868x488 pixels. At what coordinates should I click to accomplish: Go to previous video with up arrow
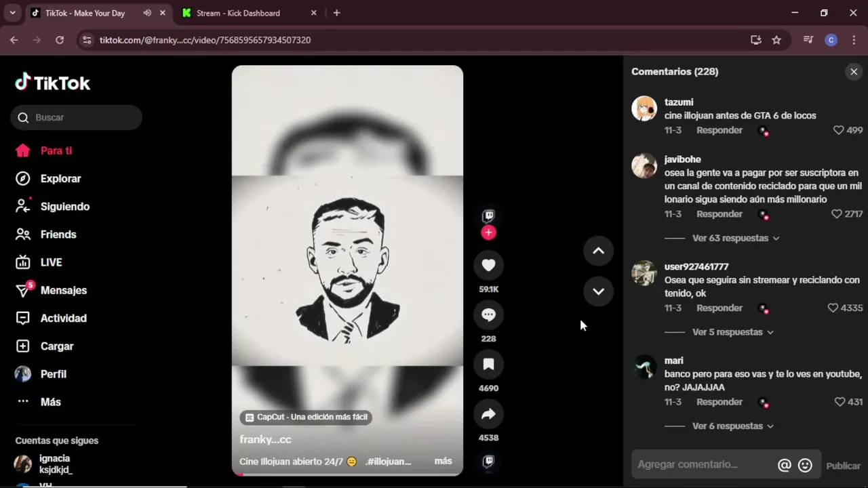598,251
